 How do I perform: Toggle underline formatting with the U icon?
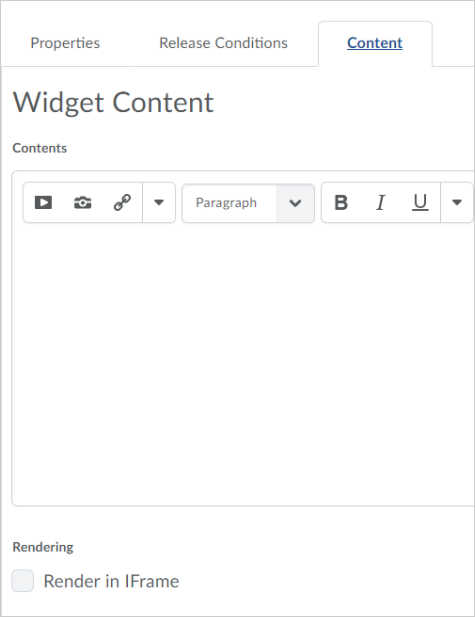tap(420, 203)
